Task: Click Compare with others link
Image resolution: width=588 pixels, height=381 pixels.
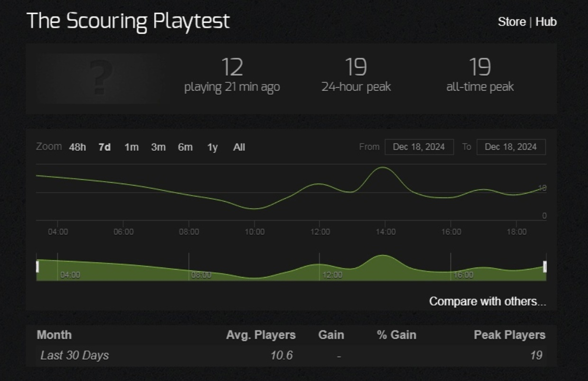Action: pos(487,301)
